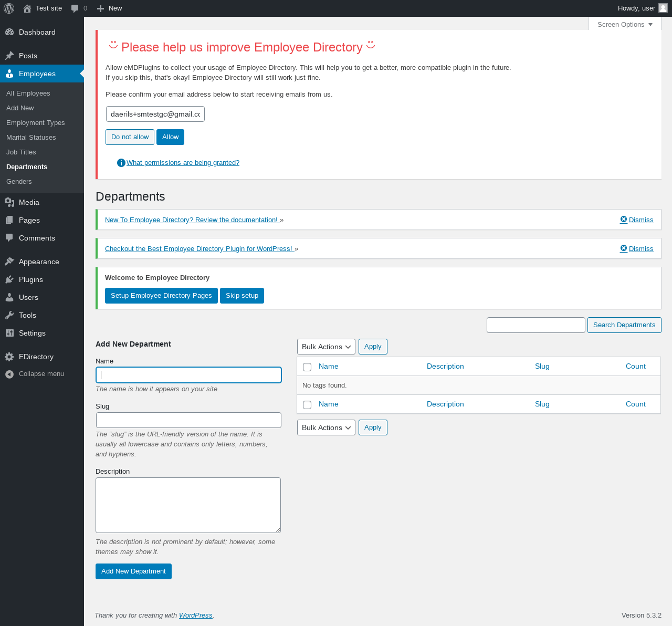This screenshot has width=672, height=626.
Task: Open the comments bubble icon in admin bar
Action: pyautogui.click(x=75, y=8)
